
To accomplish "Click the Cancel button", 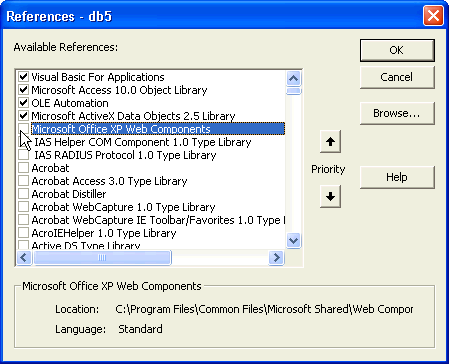I will [397, 77].
